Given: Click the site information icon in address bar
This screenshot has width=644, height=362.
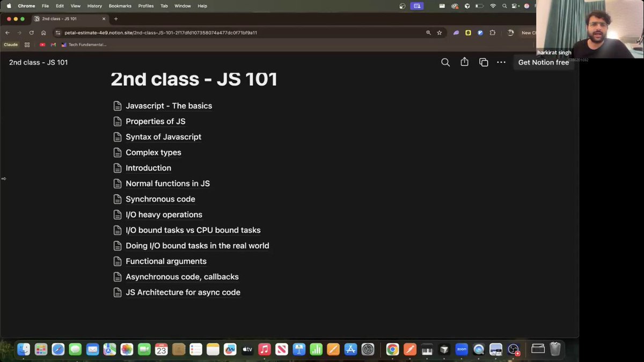Looking at the screenshot, I should pyautogui.click(x=57, y=33).
